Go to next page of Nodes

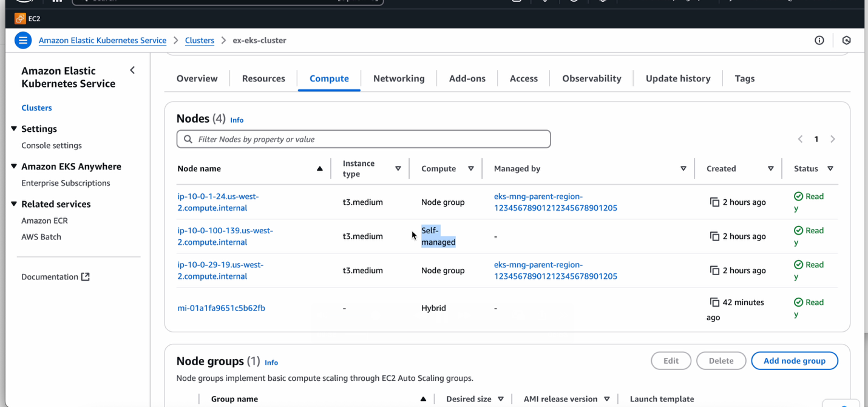[833, 139]
